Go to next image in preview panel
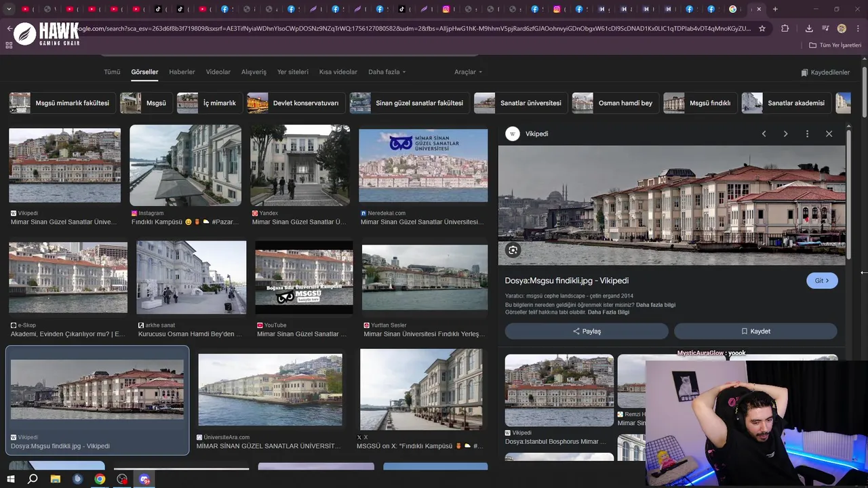This screenshot has width=868, height=488. pos(785,134)
